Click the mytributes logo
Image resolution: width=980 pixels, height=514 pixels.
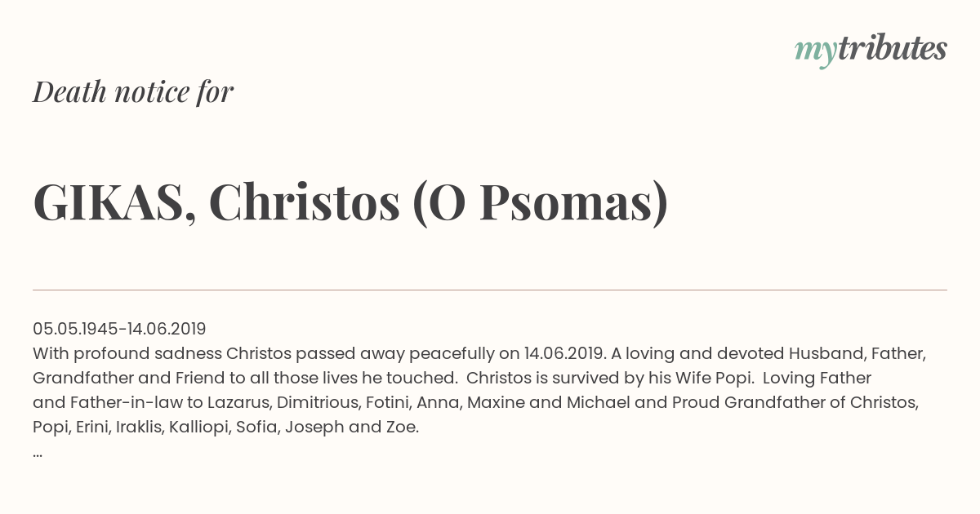tap(871, 50)
